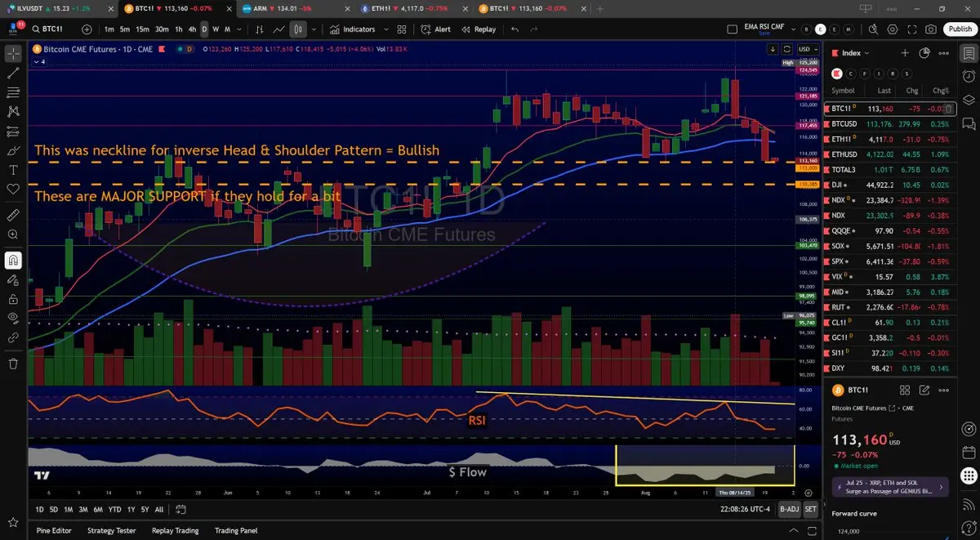Screen dimensions: 980x540
Task: Click the undo arrow
Action: click(514, 29)
